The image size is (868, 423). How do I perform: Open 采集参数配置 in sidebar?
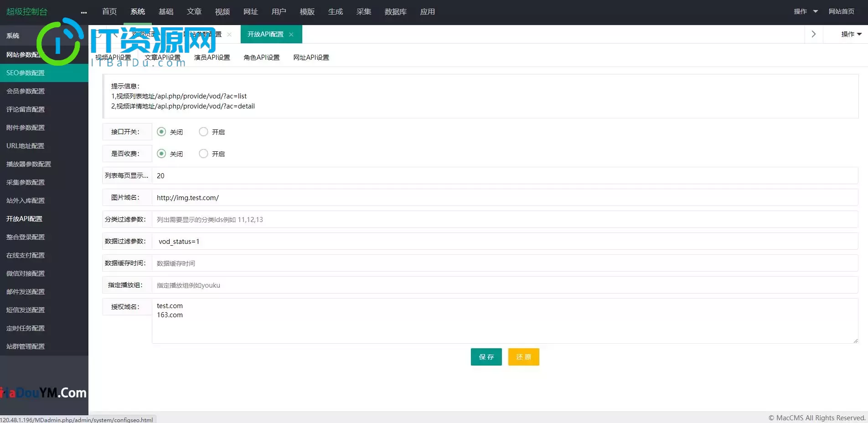click(44, 182)
